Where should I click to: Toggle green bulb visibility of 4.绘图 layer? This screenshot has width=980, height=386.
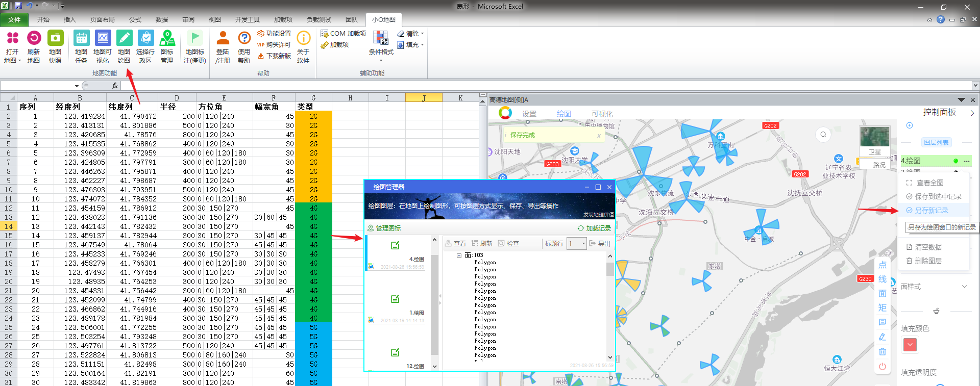pyautogui.click(x=955, y=161)
